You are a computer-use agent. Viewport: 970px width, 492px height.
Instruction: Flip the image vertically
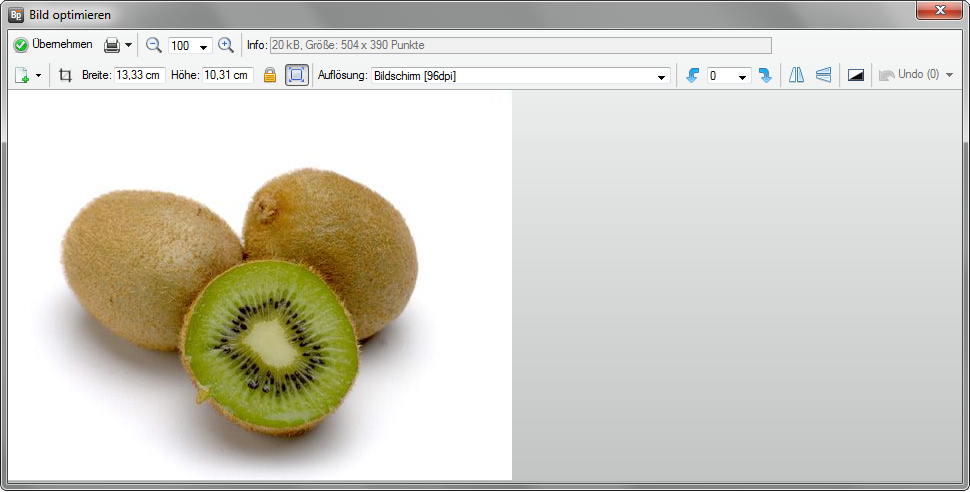pyautogui.click(x=823, y=75)
